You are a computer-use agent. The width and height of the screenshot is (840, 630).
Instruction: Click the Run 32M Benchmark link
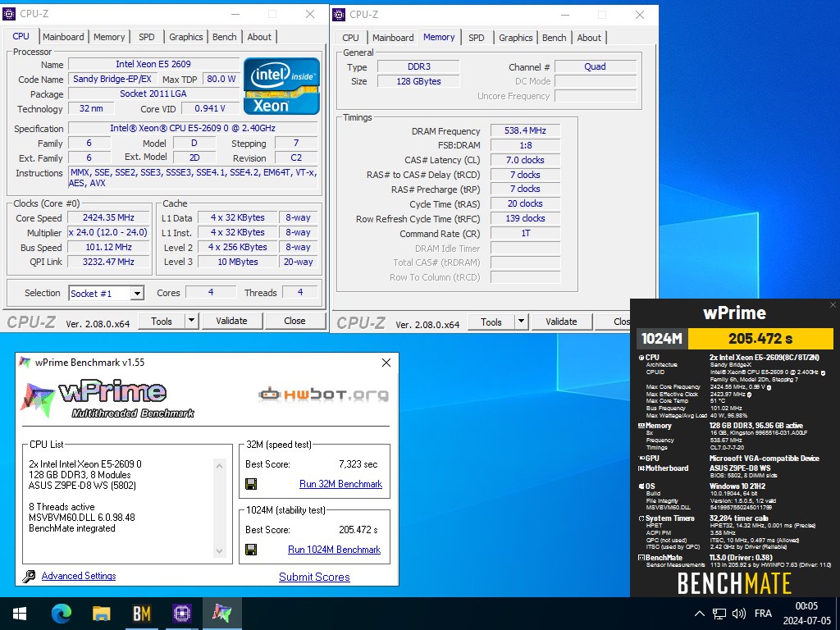(340, 484)
